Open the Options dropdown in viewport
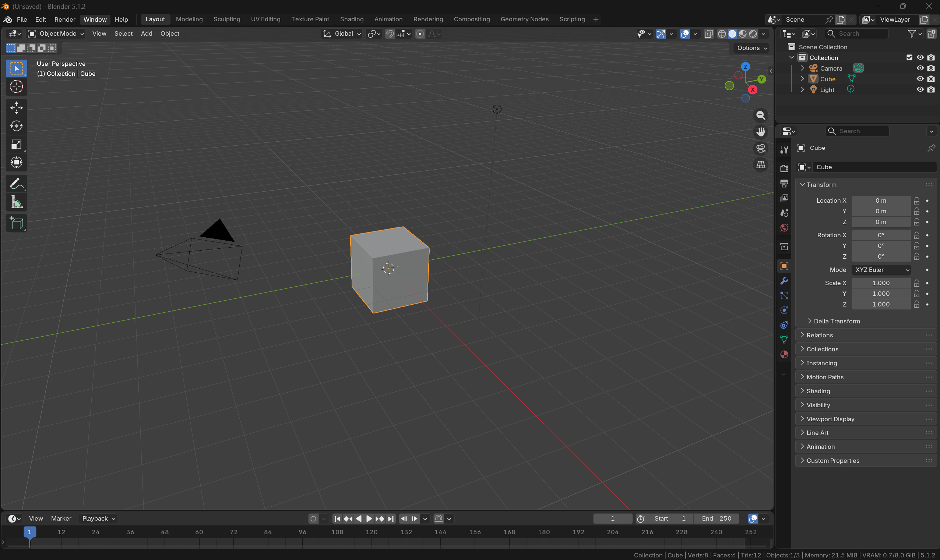Screen dimensions: 940x560 [x=752, y=48]
